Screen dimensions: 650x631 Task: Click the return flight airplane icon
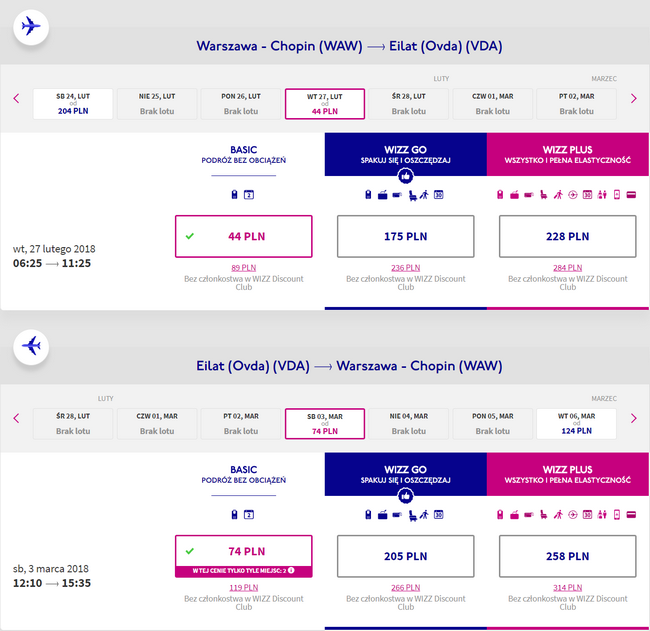coord(31,347)
